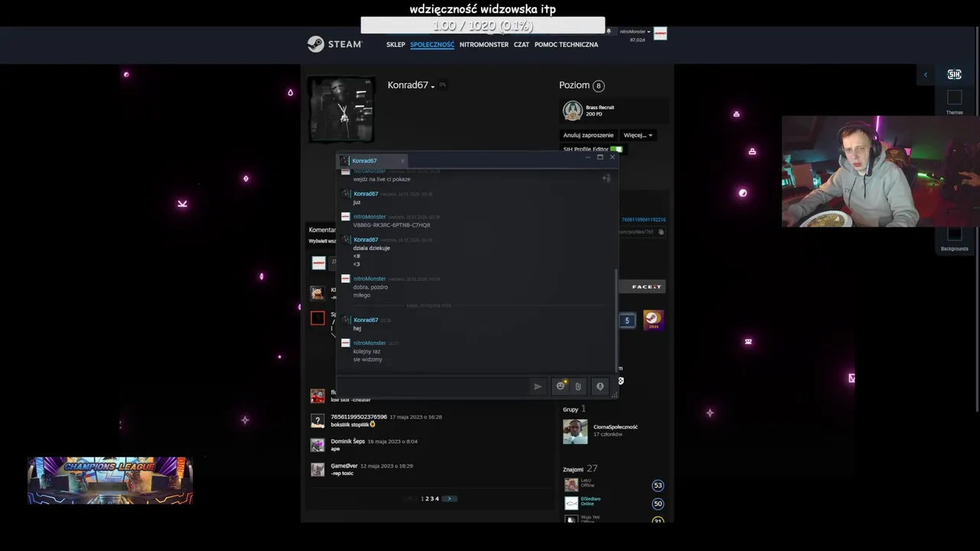This screenshot has height=551, width=980.
Task: Open Dominik Šeps profile link
Action: 348,442
